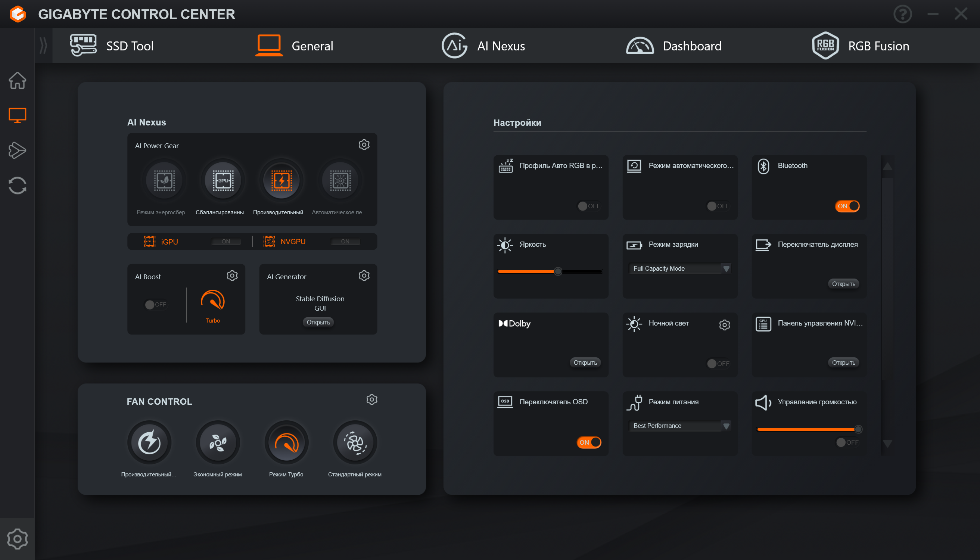Image resolution: width=980 pixels, height=560 pixels.
Task: Click the Dolby open button
Action: tap(585, 363)
